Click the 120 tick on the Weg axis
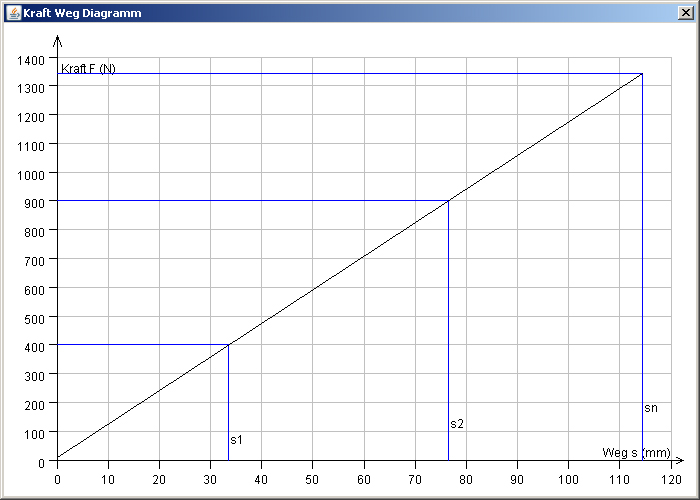700x500 pixels. tap(670, 476)
